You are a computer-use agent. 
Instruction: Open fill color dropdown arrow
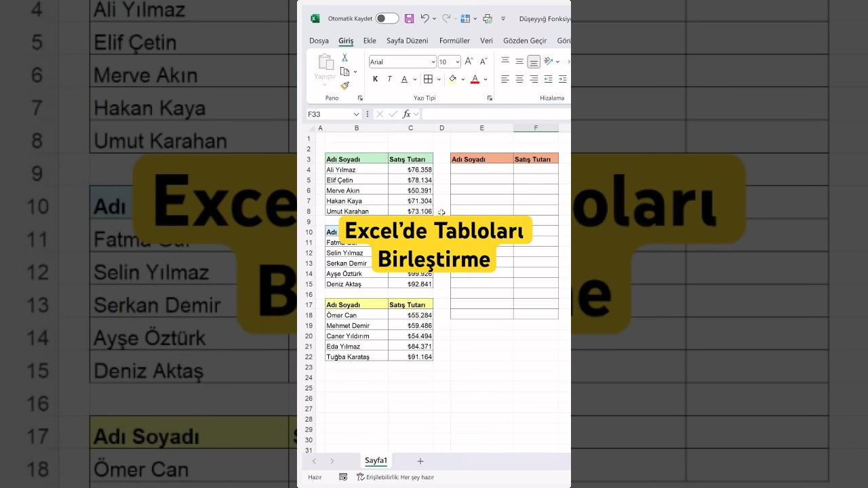[462, 79]
